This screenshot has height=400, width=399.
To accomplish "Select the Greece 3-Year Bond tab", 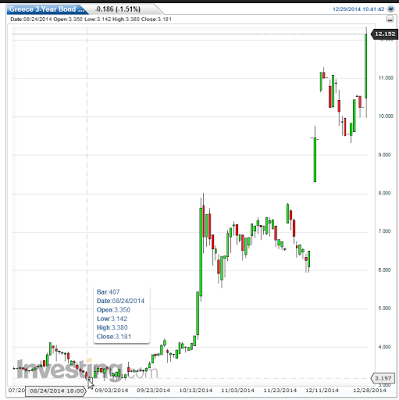I will click(x=47, y=9).
